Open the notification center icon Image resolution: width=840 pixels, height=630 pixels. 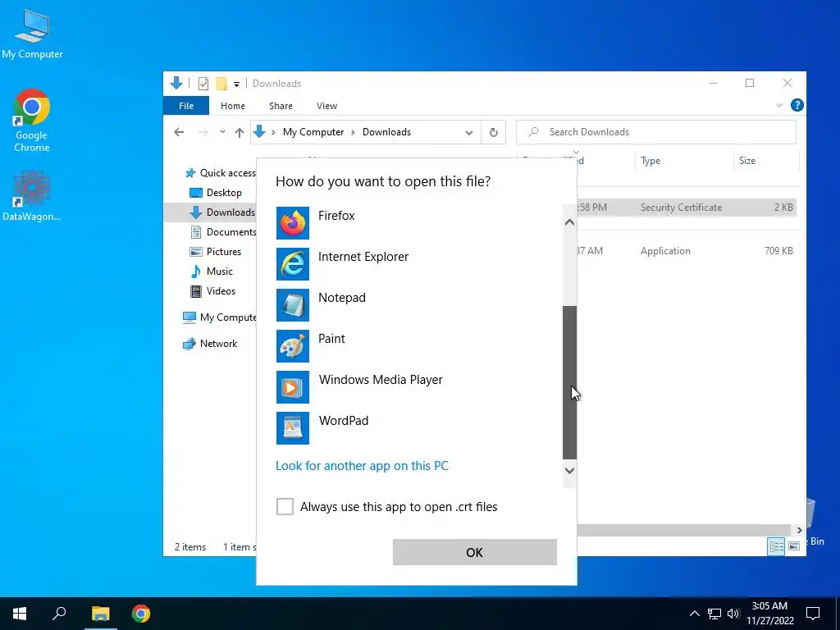[813, 614]
